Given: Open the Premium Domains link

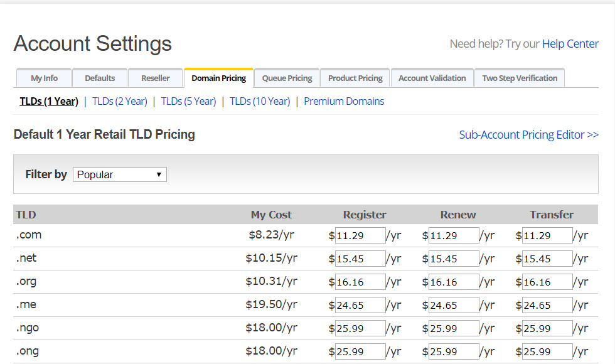Looking at the screenshot, I should click(x=344, y=101).
